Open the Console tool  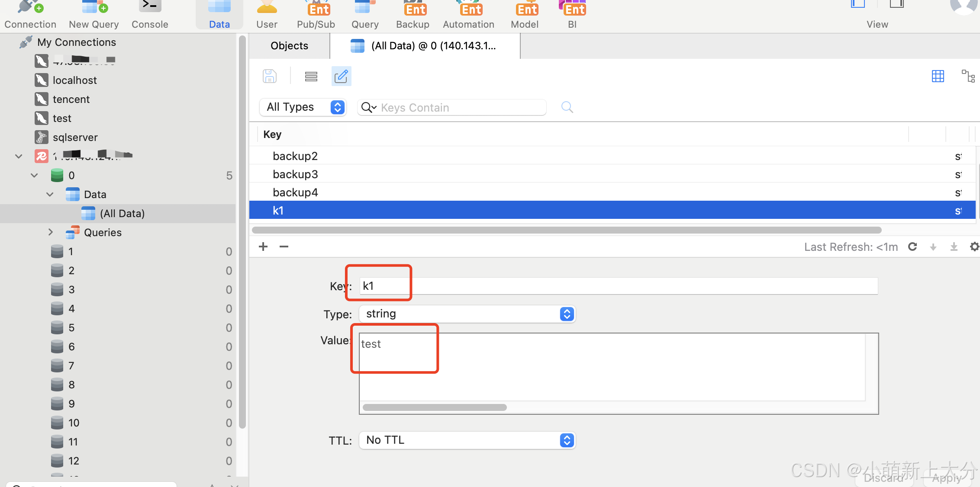coord(150,15)
